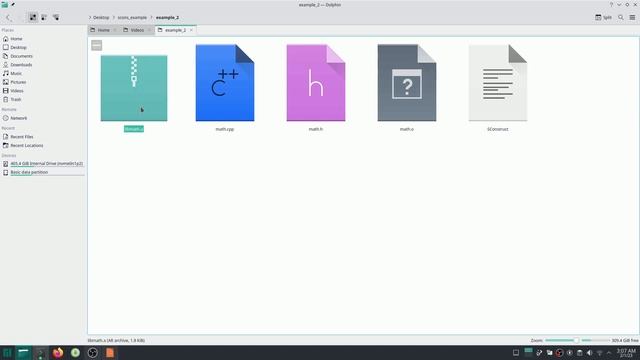The width and height of the screenshot is (640, 360).
Task: Open Network in sidebar
Action: pos(43,118)
